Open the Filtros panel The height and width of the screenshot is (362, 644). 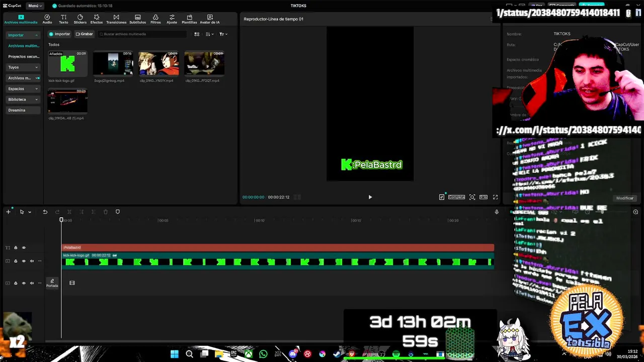click(x=155, y=19)
